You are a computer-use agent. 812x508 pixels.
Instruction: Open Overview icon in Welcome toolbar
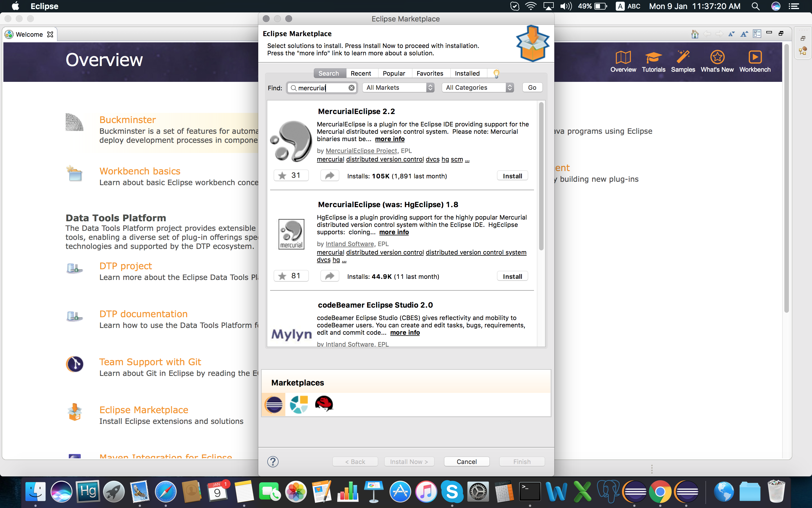tap(623, 62)
